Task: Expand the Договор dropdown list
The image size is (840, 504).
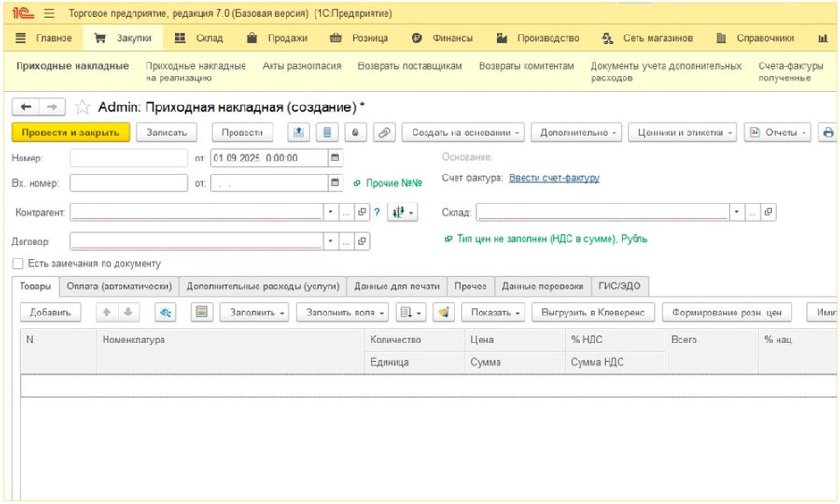Action: coord(330,241)
